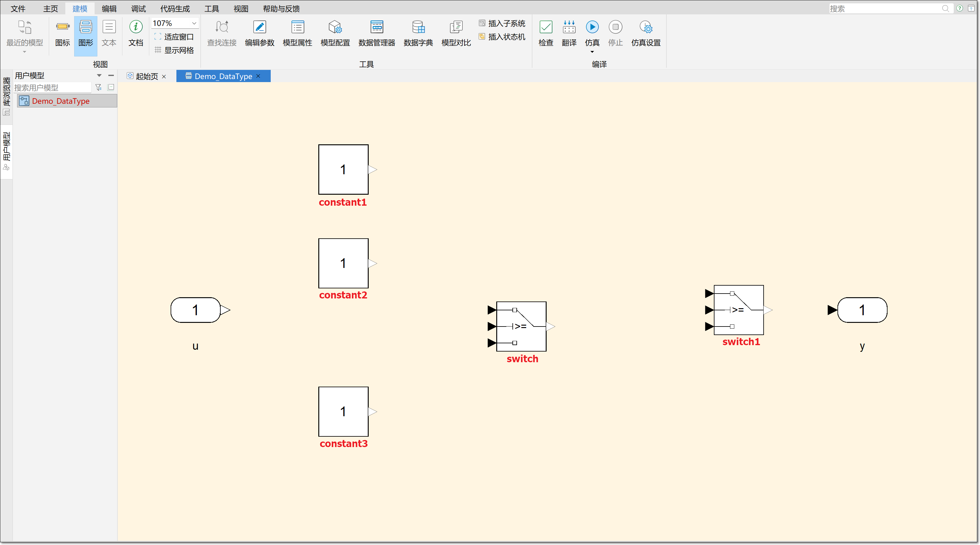The image size is (980, 545).
Task: Select the switch1 block
Action: coord(738,310)
